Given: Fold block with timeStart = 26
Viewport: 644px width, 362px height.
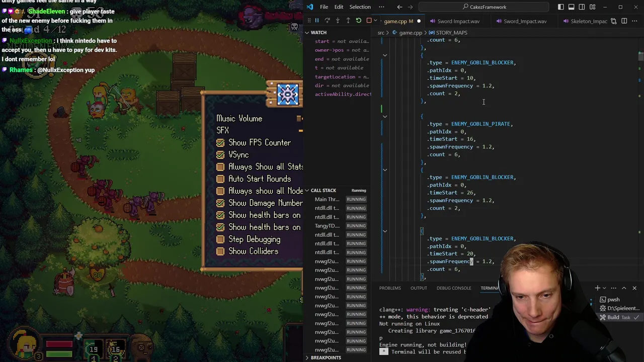Looking at the screenshot, I should click(385, 170).
